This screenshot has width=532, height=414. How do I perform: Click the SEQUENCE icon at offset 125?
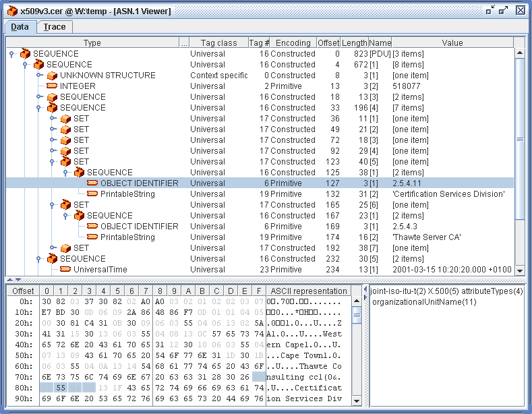[x=79, y=172]
